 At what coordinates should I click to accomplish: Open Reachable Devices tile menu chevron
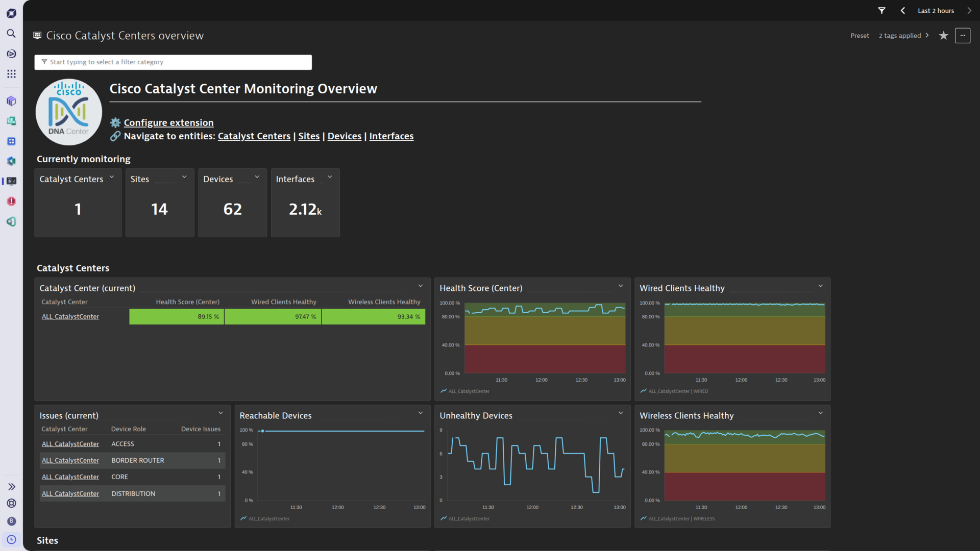[421, 413]
